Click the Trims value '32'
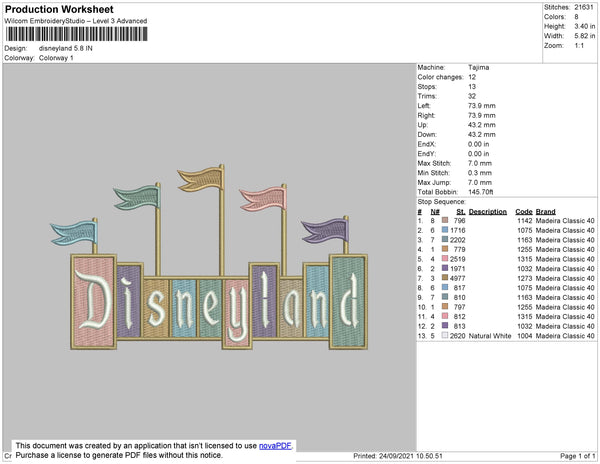 click(x=472, y=96)
